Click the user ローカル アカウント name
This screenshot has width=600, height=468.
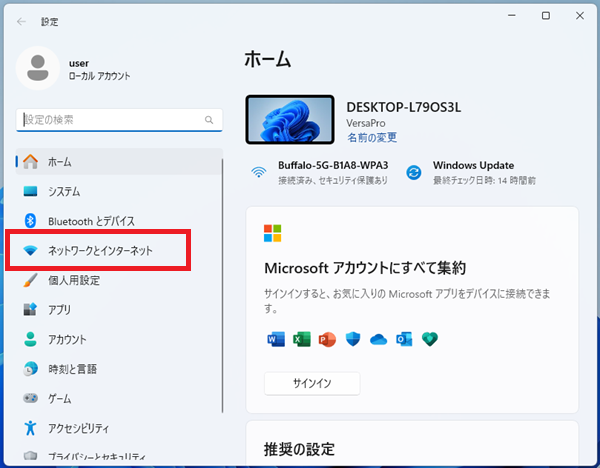click(x=99, y=69)
